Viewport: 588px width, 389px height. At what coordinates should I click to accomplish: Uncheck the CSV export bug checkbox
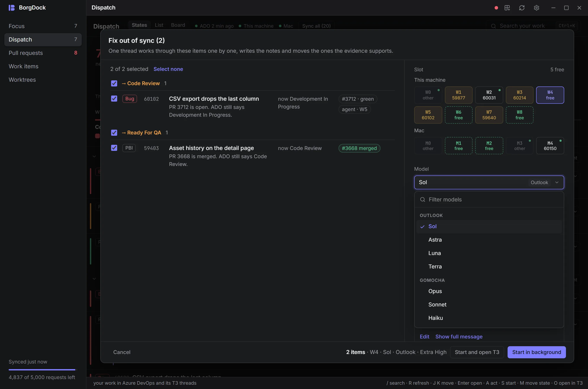[114, 99]
